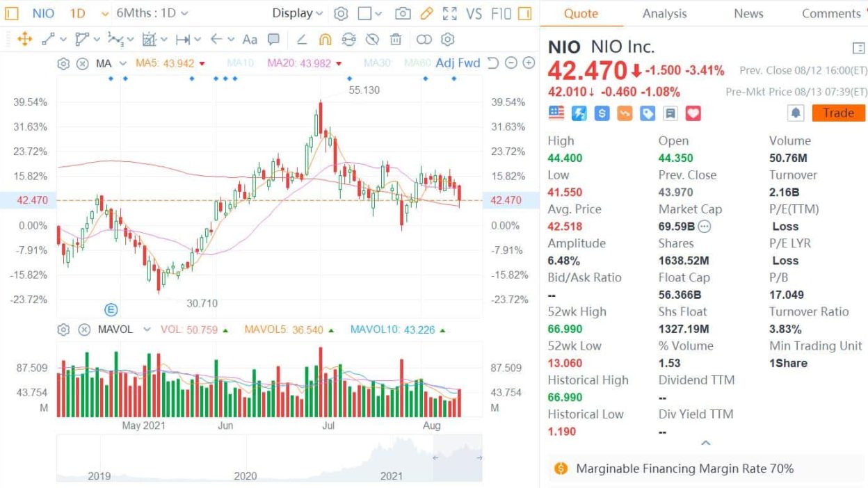Screen dimensions: 868x488
Task: Open the 1D period dropdown arrow
Action: (x=105, y=14)
